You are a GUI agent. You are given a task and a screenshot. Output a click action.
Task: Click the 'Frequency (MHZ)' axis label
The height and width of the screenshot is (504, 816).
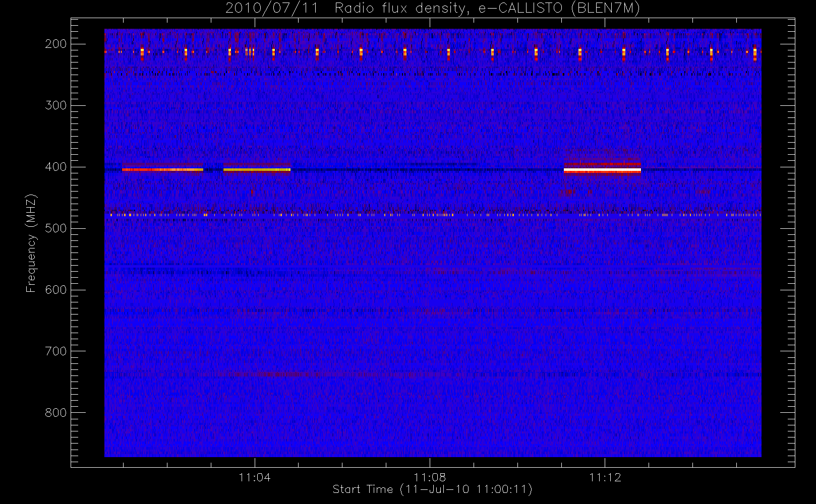pyautogui.click(x=31, y=243)
